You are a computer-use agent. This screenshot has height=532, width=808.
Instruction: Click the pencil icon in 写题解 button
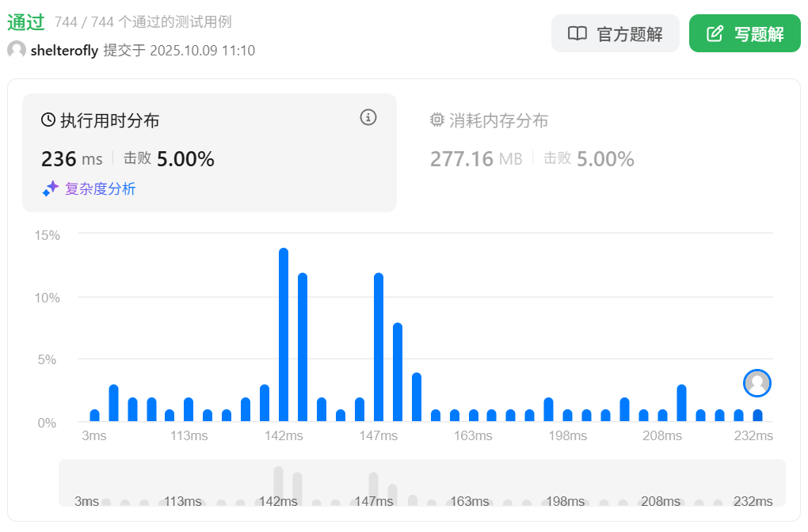tap(715, 34)
